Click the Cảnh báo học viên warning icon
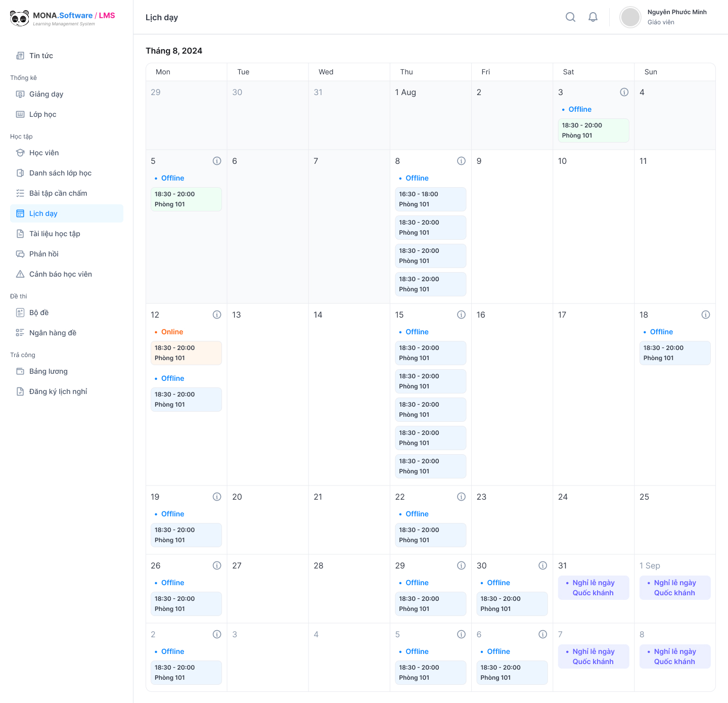728x703 pixels. click(x=20, y=274)
